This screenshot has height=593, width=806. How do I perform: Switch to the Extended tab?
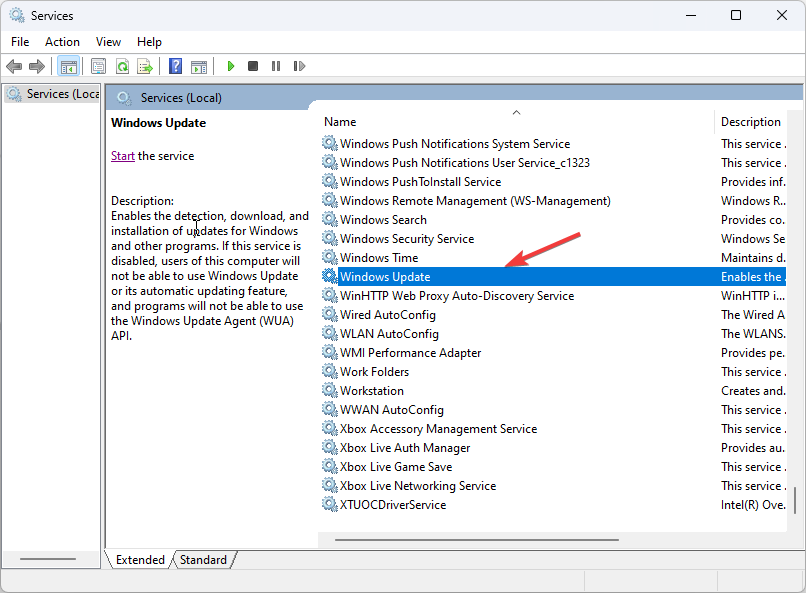140,560
